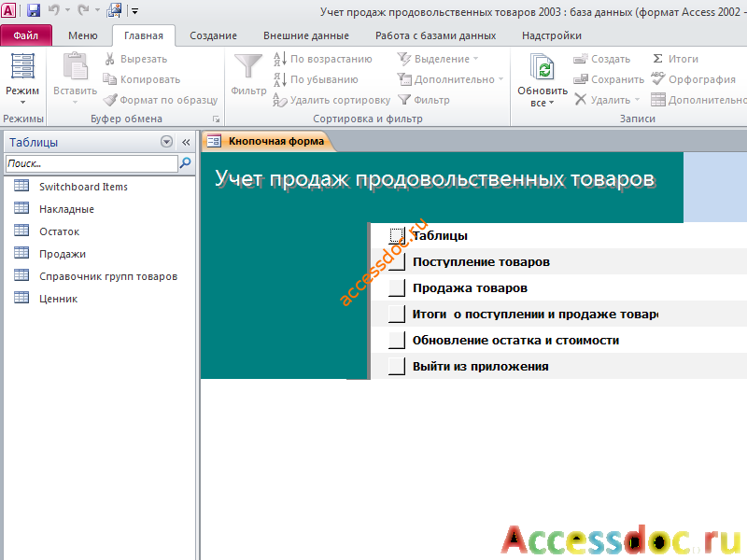This screenshot has height=560, width=747.
Task: Click the Продажа товаров label text
Action: 470,288
